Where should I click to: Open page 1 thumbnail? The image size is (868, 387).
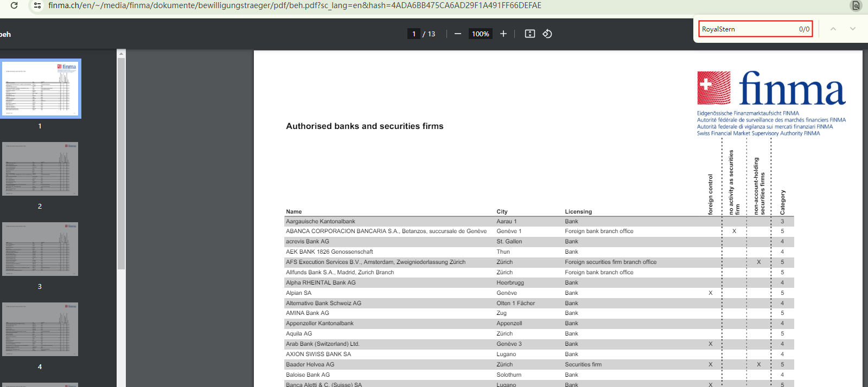pos(40,88)
